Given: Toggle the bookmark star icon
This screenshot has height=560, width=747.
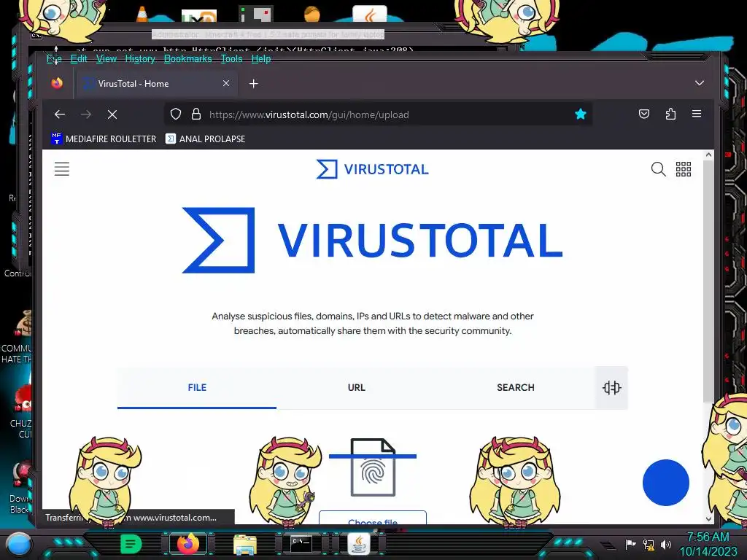Looking at the screenshot, I should (x=580, y=114).
